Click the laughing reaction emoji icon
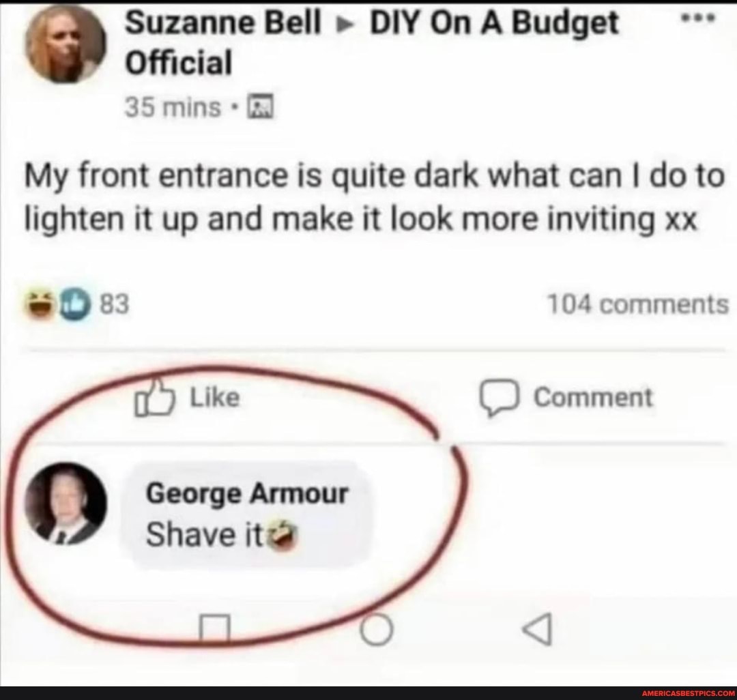 point(40,304)
